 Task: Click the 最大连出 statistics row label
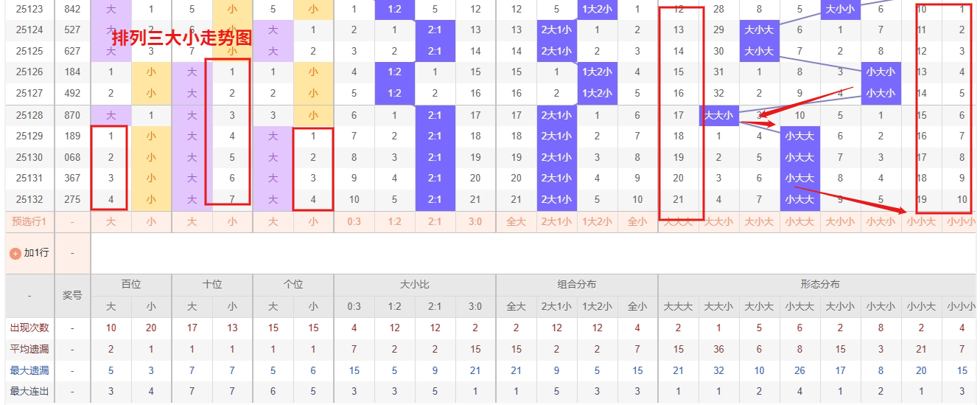click(29, 392)
